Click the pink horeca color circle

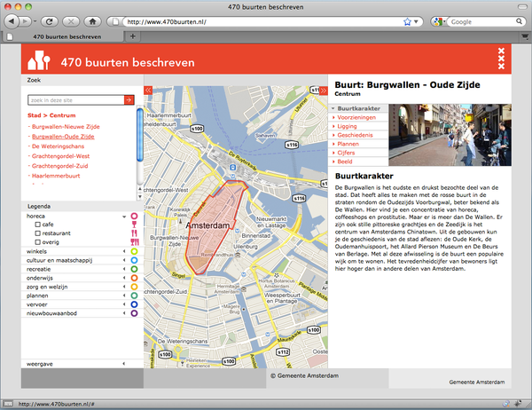134,216
